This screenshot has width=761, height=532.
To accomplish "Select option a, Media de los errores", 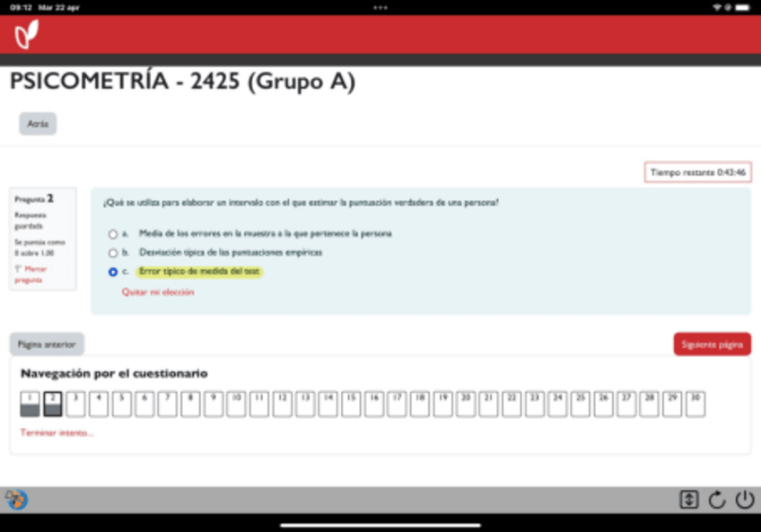I will pyautogui.click(x=112, y=234).
